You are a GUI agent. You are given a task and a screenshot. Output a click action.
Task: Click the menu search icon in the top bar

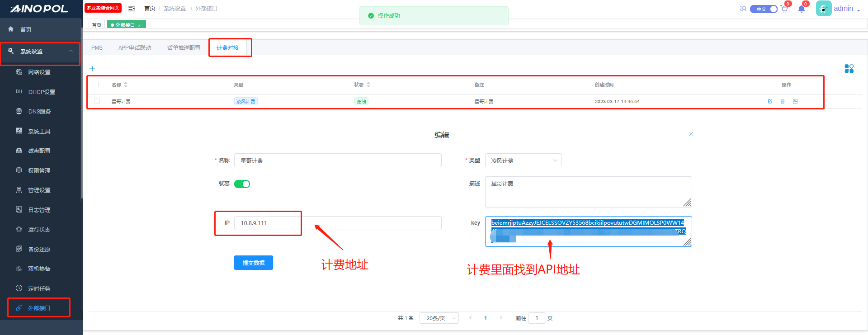click(x=743, y=9)
